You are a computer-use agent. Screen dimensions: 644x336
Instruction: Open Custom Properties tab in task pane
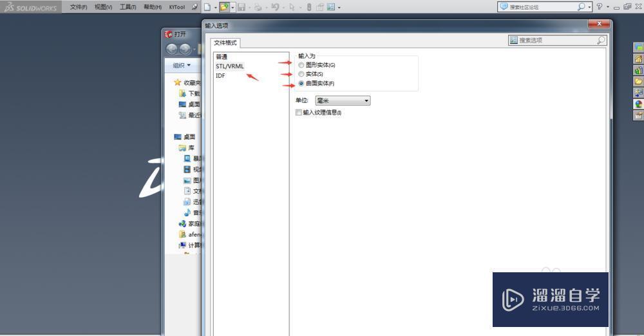click(638, 115)
